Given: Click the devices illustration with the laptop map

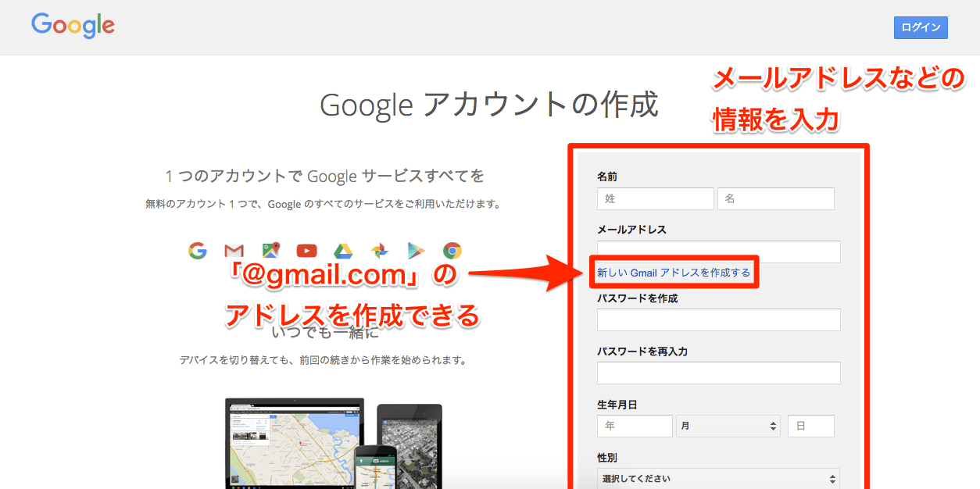Looking at the screenshot, I should point(334,443).
